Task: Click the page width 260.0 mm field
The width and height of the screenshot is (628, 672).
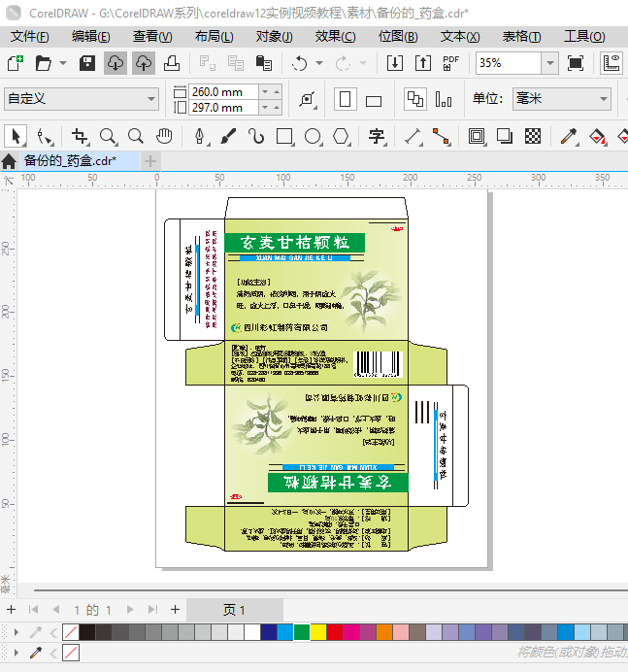Action: pyautogui.click(x=223, y=91)
